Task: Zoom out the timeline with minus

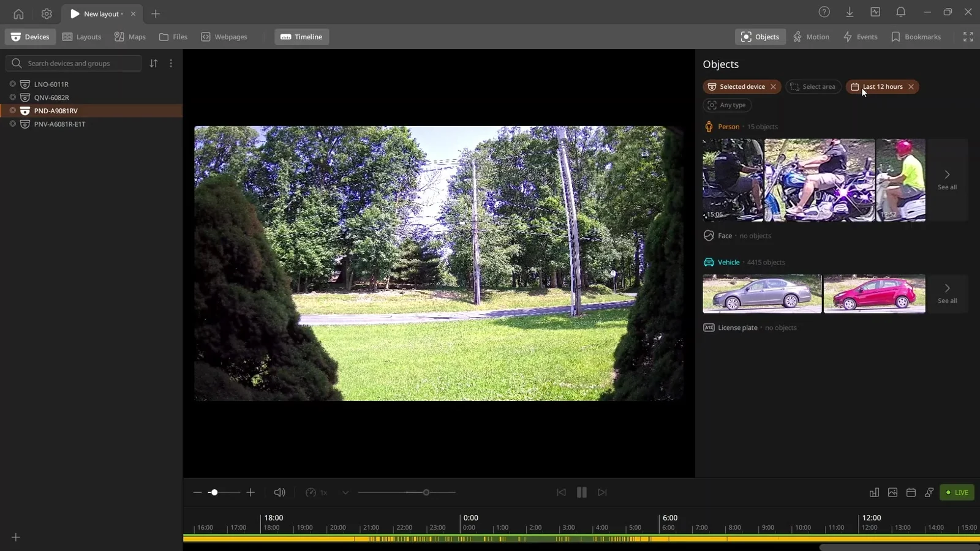Action: coord(197,492)
